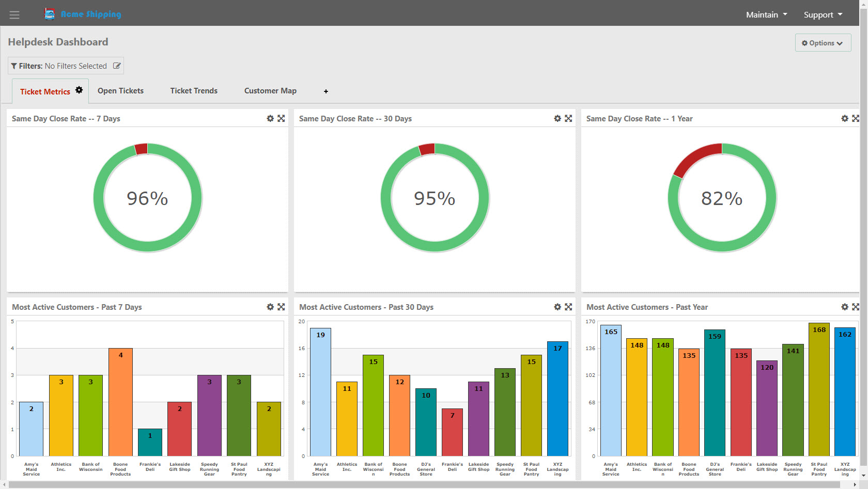The height and width of the screenshot is (489, 868).
Task: Click horizontal scrollbar right arrow
Action: coord(856,485)
